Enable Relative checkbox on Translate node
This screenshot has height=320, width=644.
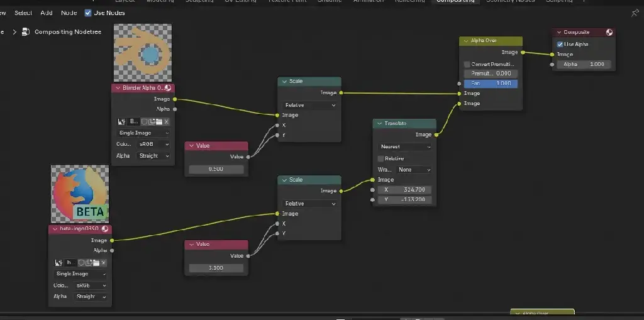[x=380, y=158]
